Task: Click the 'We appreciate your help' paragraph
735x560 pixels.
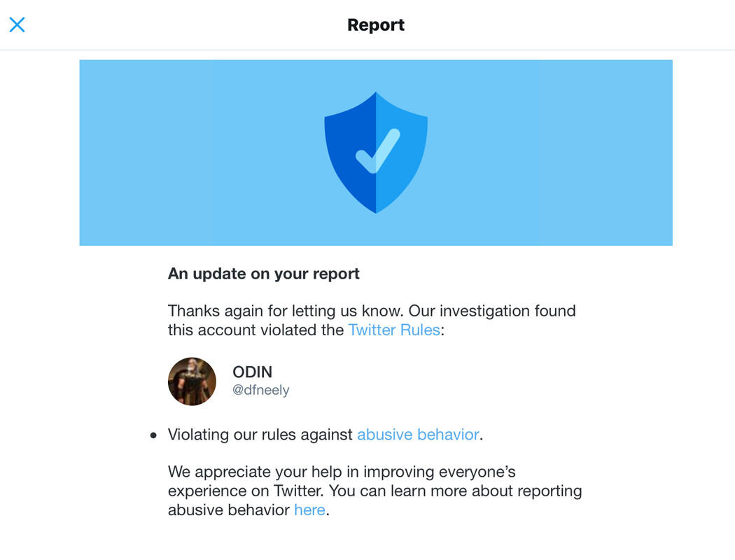Action: 375,491
